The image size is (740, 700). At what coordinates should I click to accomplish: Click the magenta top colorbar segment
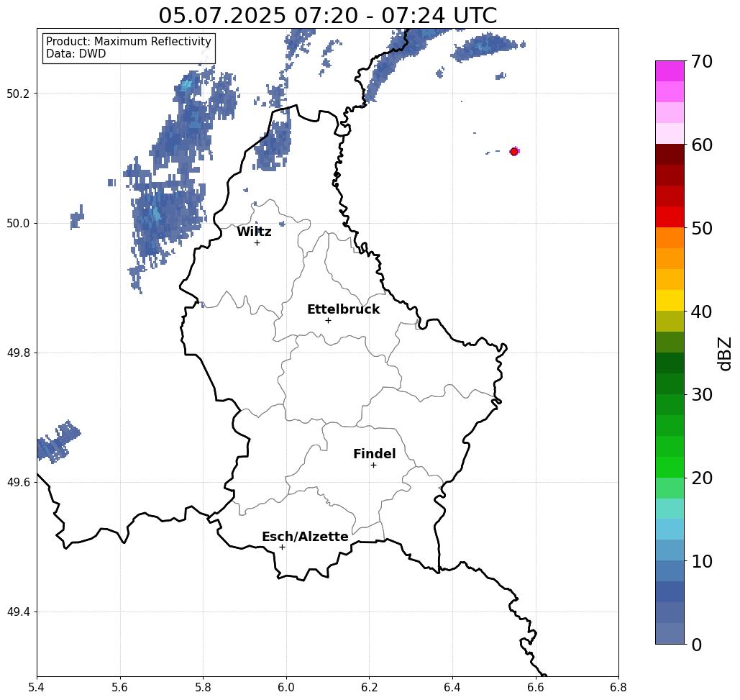pyautogui.click(x=670, y=71)
